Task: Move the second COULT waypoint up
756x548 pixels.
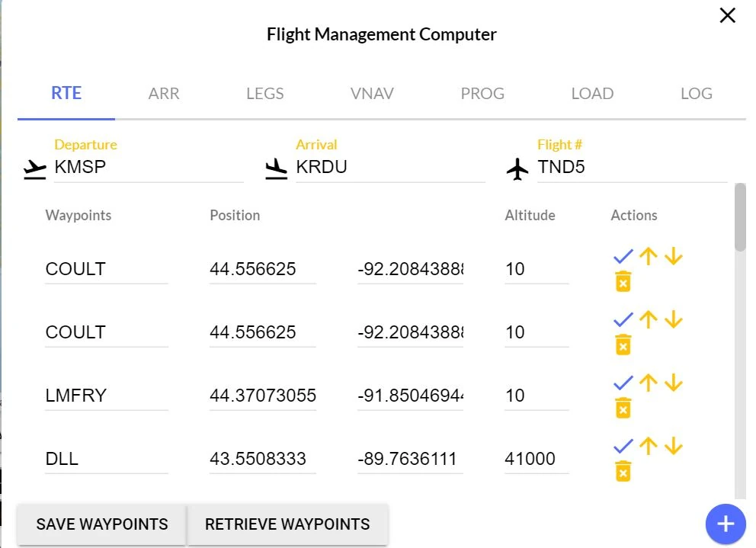Action: (648, 319)
